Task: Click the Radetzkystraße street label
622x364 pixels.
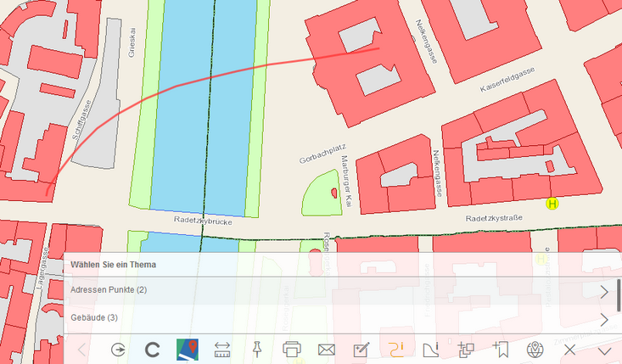Action: [x=494, y=218]
